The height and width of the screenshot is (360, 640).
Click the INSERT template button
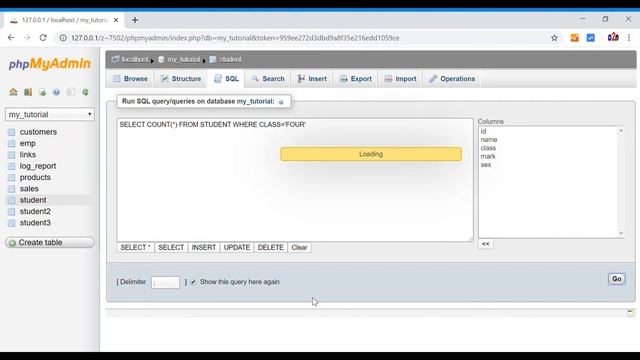pos(204,247)
